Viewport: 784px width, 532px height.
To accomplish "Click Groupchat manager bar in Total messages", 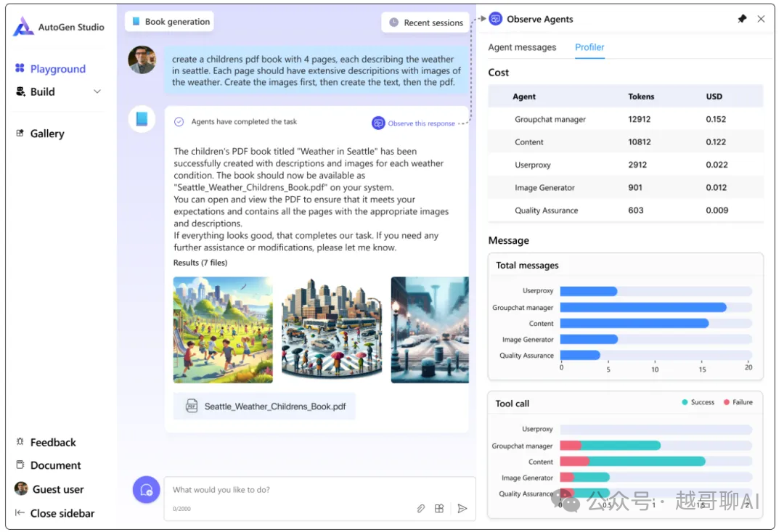I will (643, 307).
